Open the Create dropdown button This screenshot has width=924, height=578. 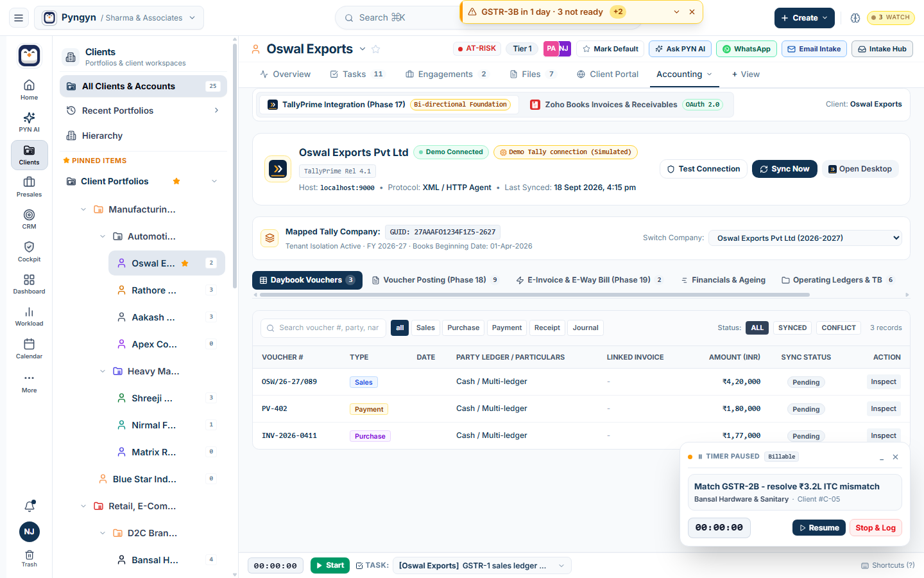[805, 18]
